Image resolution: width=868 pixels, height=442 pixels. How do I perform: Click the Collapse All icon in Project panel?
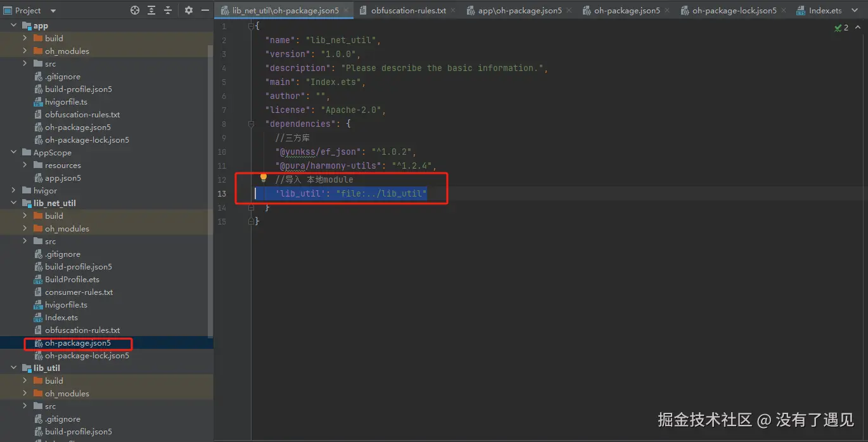[168, 10]
